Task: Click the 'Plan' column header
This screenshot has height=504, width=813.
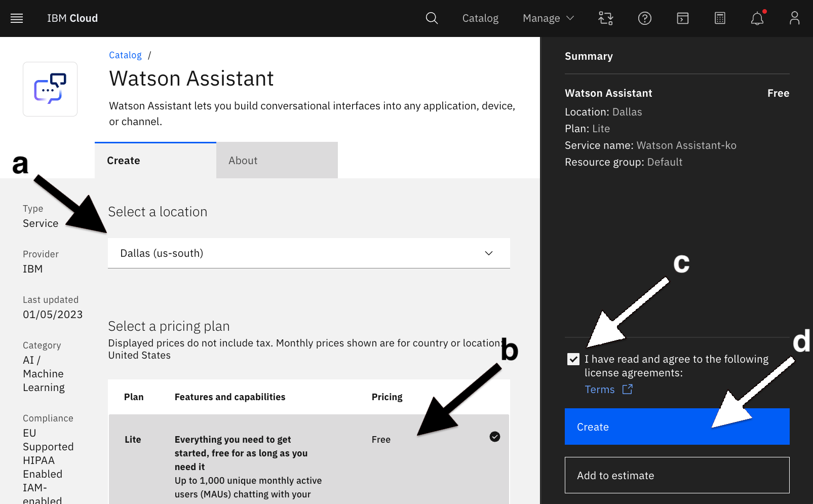Action: pos(134,397)
